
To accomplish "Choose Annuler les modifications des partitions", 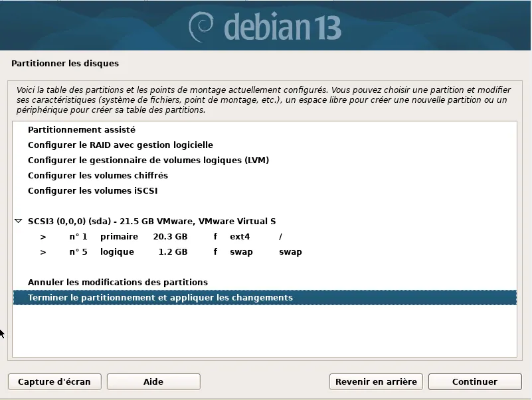I will (x=118, y=283).
